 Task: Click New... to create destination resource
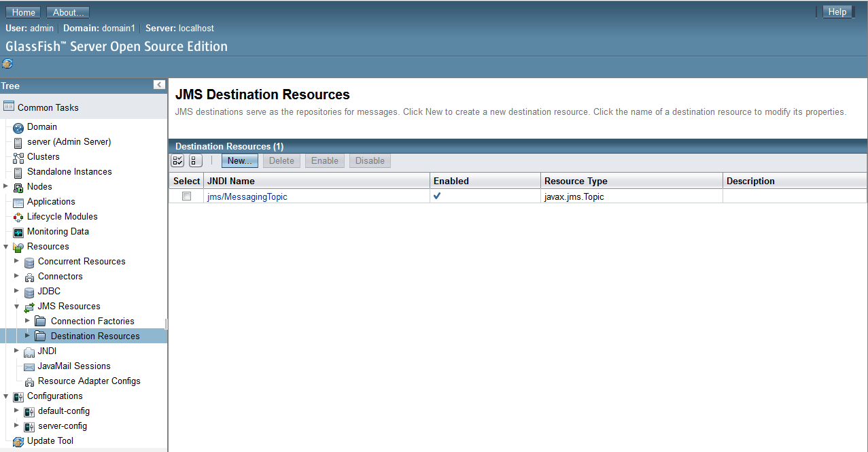click(x=240, y=161)
